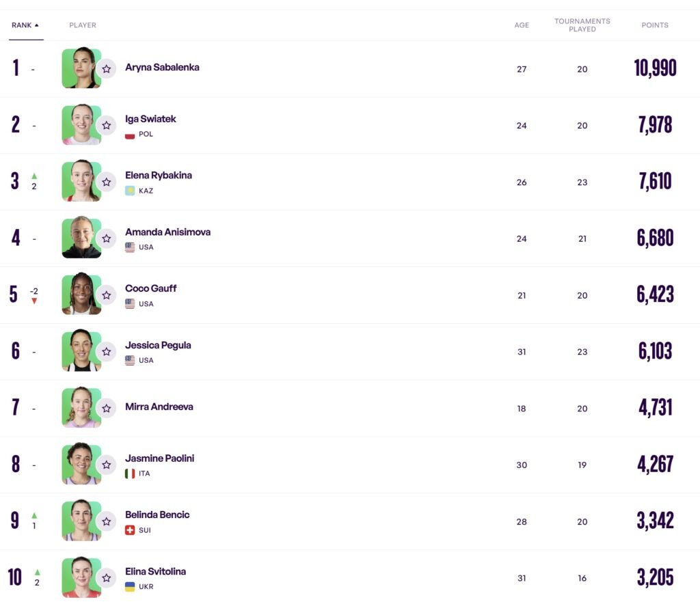The height and width of the screenshot is (604, 700).
Task: Open Coco Gauff's name link
Action: (x=151, y=288)
